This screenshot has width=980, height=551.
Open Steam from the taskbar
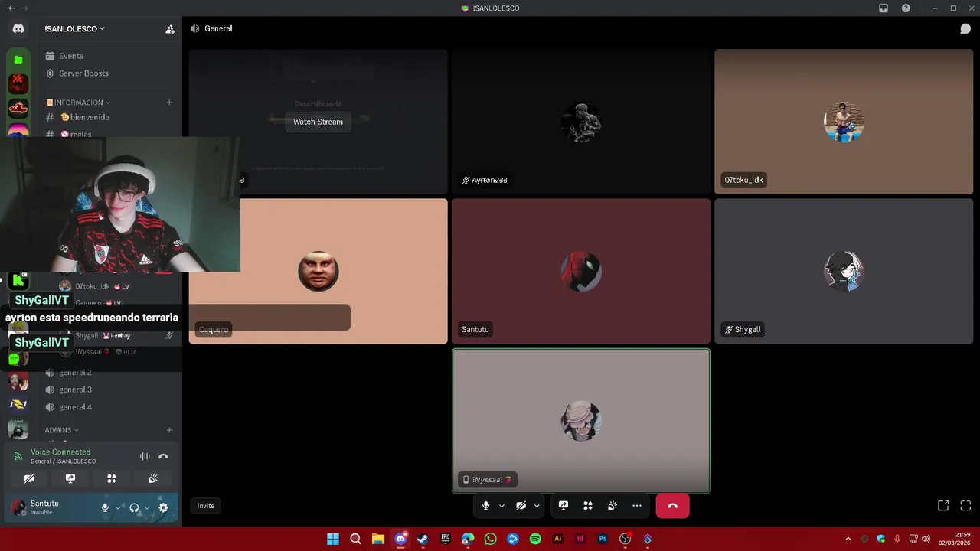pyautogui.click(x=423, y=539)
